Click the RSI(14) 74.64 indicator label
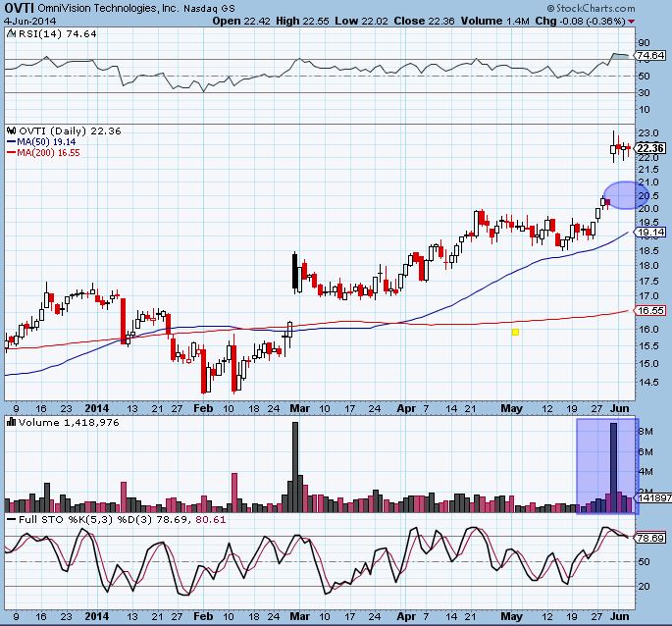 (x=58, y=34)
